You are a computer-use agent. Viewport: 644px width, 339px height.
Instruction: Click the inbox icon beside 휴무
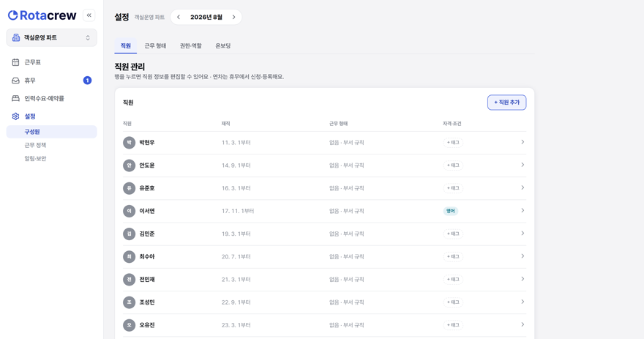[x=15, y=81]
